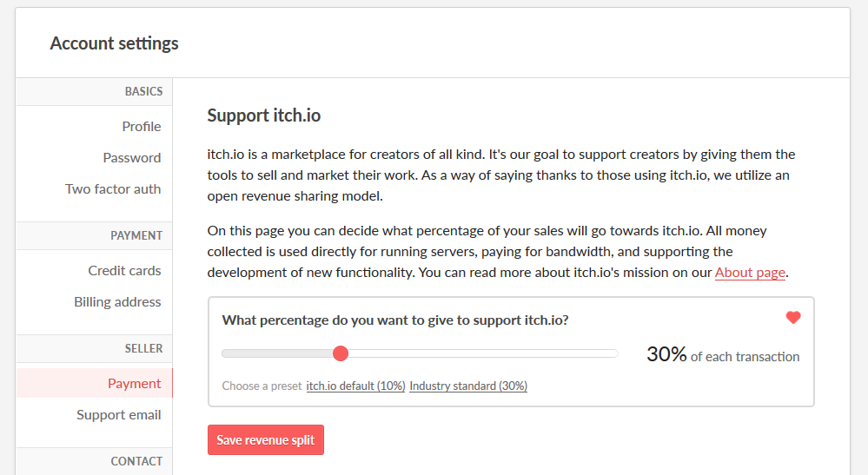Follow the About page link
This screenshot has height=475, width=868.
pyautogui.click(x=750, y=273)
